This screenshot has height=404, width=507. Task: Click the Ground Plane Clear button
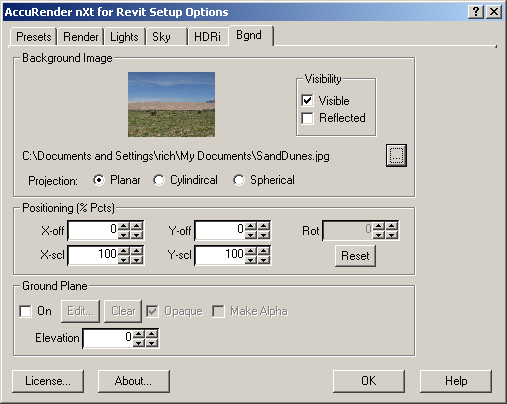click(x=123, y=311)
